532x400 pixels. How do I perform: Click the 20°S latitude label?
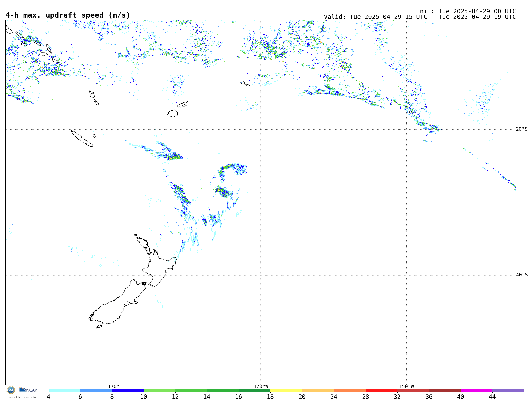point(522,129)
